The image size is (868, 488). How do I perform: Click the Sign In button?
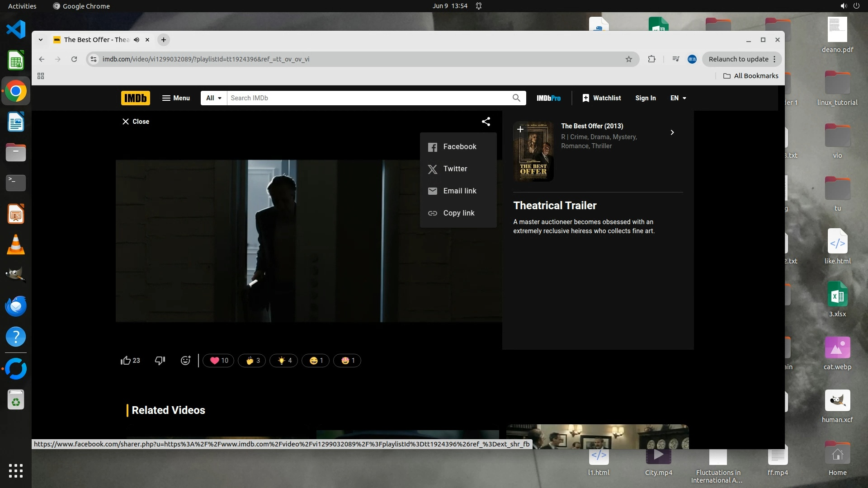[x=645, y=98]
